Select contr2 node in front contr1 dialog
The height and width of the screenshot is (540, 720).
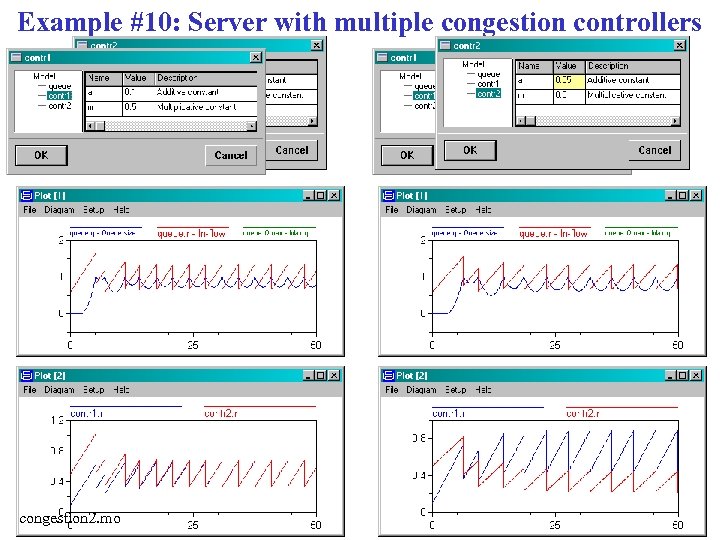[x=60, y=106]
